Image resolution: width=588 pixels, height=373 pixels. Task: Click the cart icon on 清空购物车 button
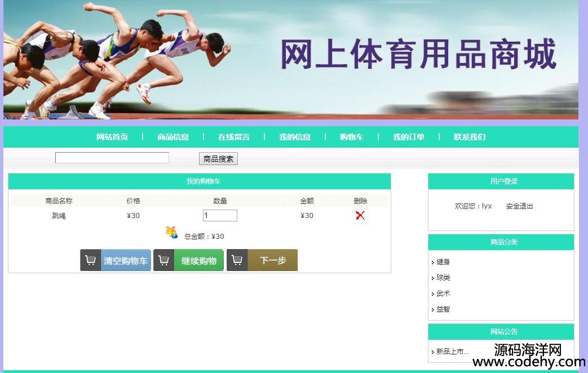coord(90,260)
